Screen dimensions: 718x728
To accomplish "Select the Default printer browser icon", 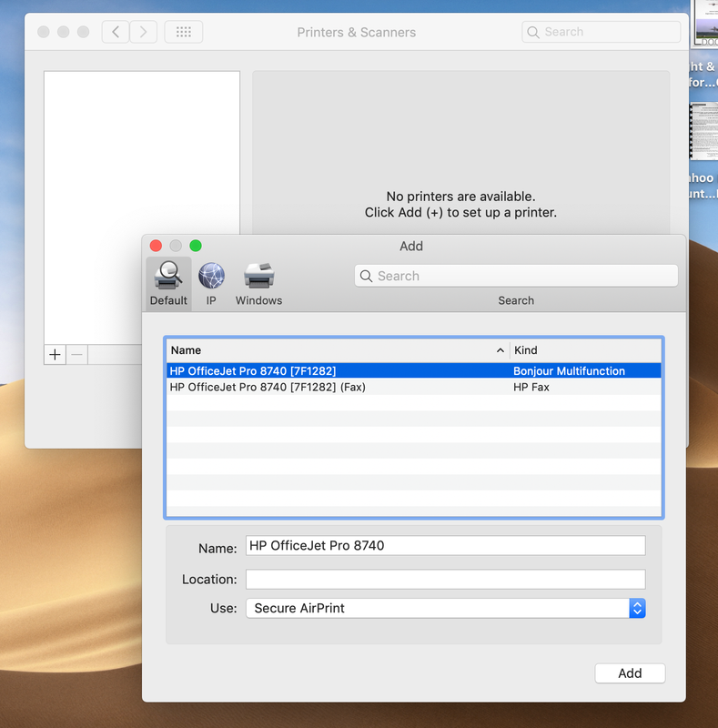I will [168, 283].
